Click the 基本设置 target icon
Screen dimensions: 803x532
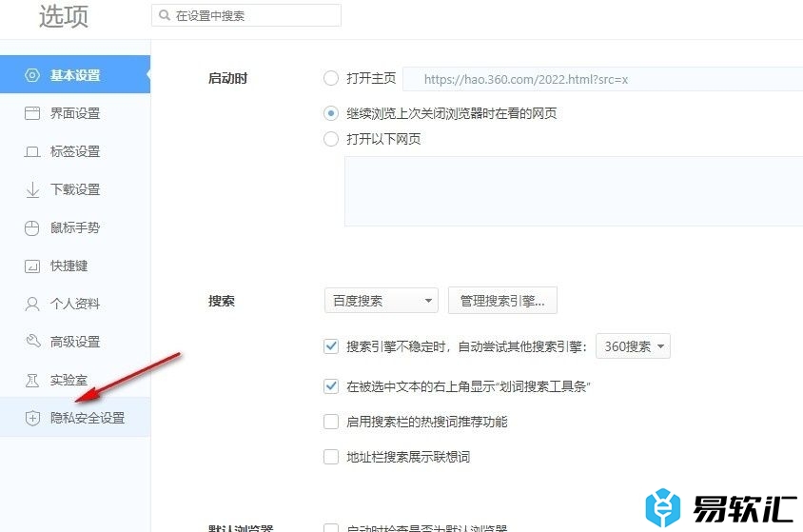tap(31, 75)
